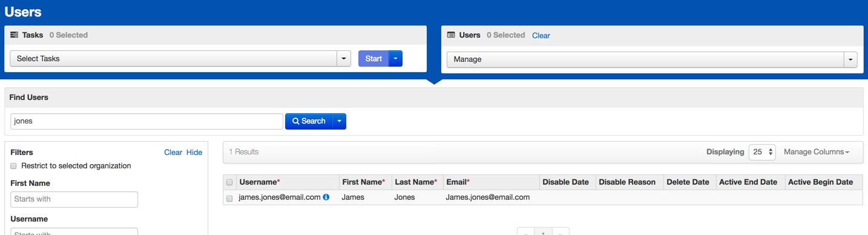This screenshot has width=868, height=235.
Task: Open the Search button dropdown arrow
Action: 340,121
